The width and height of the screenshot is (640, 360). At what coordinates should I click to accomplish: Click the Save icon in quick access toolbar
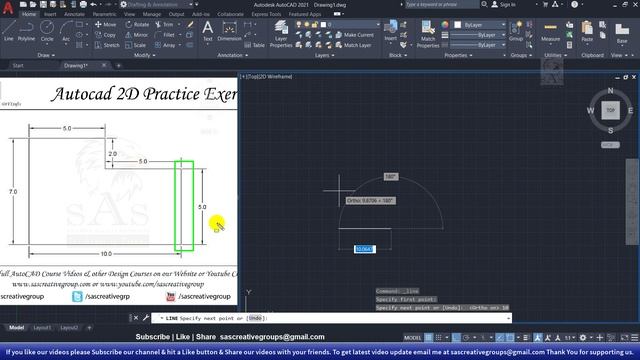pyautogui.click(x=43, y=4)
